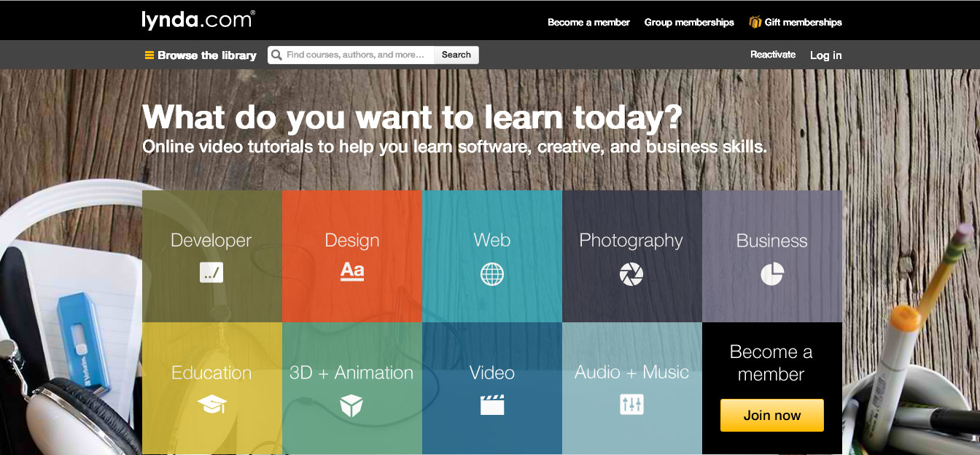The width and height of the screenshot is (980, 455).
Task: Click the Photography aperture icon
Action: pos(631,274)
